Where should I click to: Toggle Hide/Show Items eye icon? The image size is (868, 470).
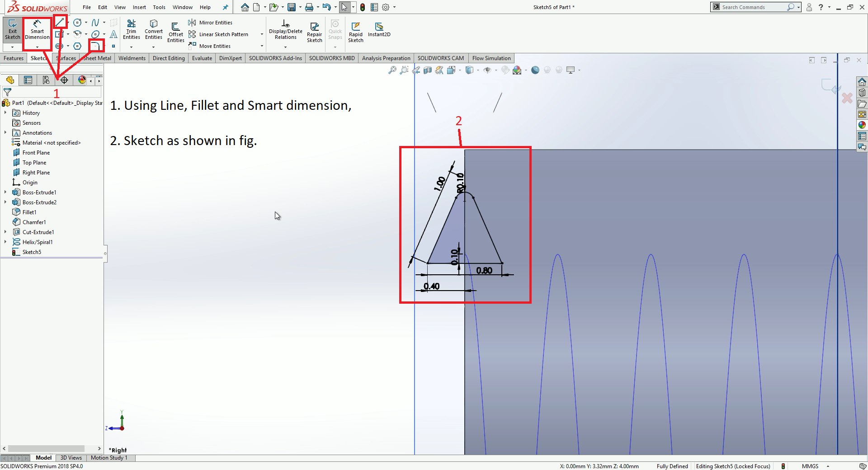click(x=487, y=70)
